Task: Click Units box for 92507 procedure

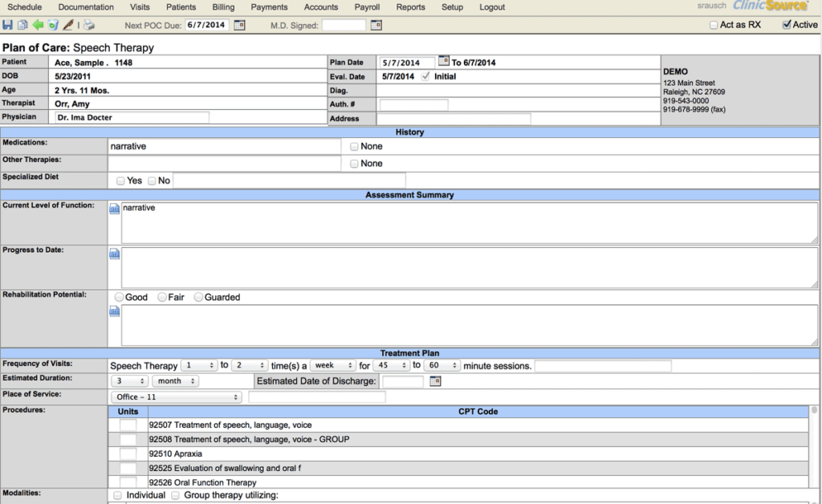Action: tap(128, 425)
